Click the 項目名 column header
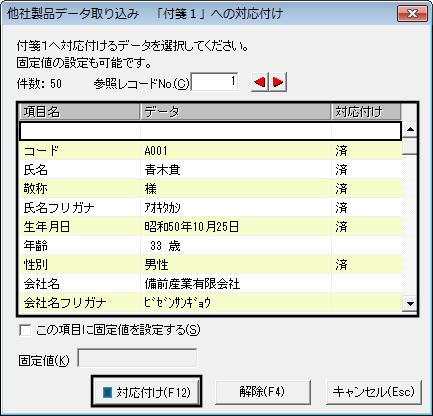Screen dimensions: 433x416 click(x=80, y=112)
